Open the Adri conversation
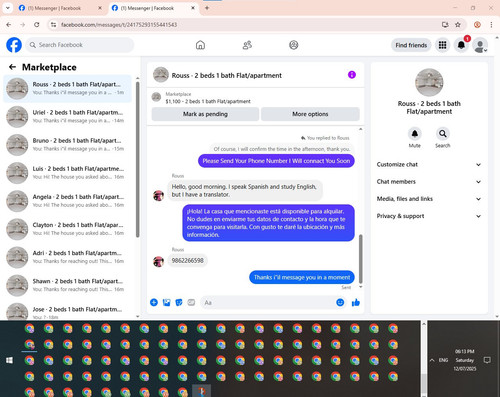This screenshot has width=500, height=397. click(x=68, y=257)
